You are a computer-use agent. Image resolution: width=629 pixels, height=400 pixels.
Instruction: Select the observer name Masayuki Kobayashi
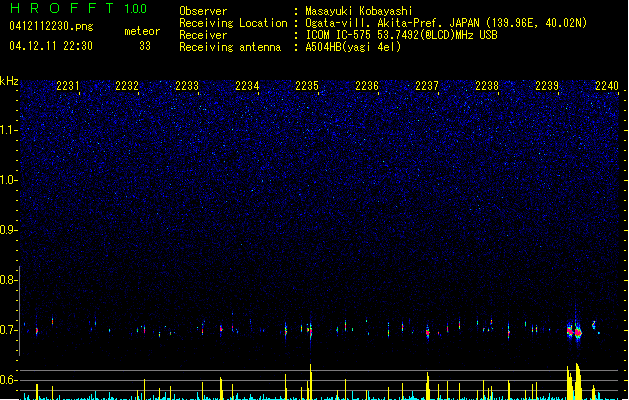click(x=359, y=11)
